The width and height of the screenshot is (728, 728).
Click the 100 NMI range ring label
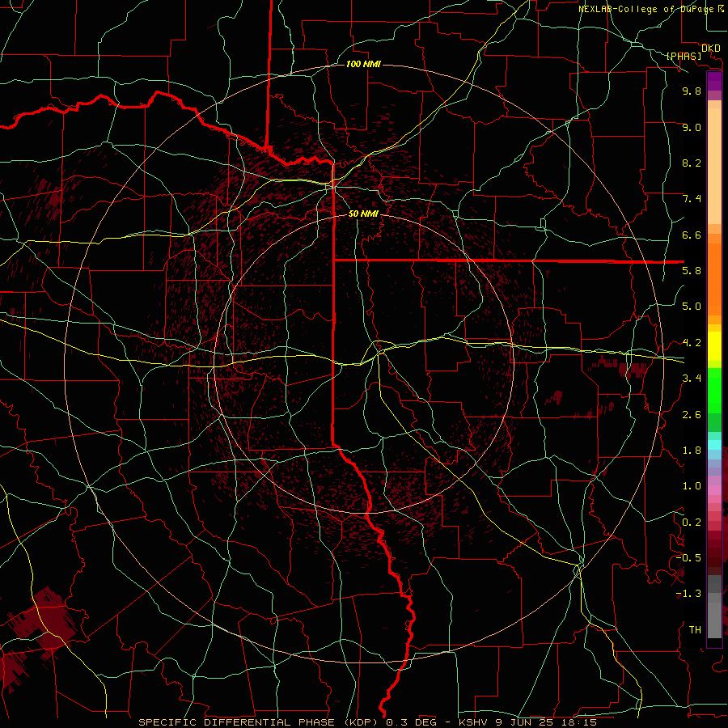point(363,64)
